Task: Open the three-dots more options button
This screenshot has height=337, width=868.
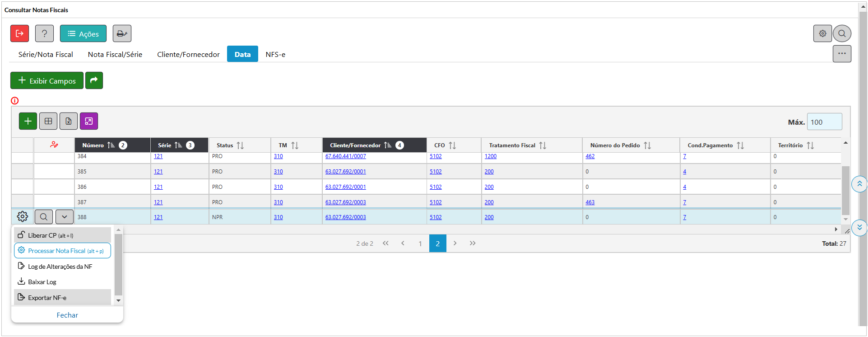Action: [842, 54]
